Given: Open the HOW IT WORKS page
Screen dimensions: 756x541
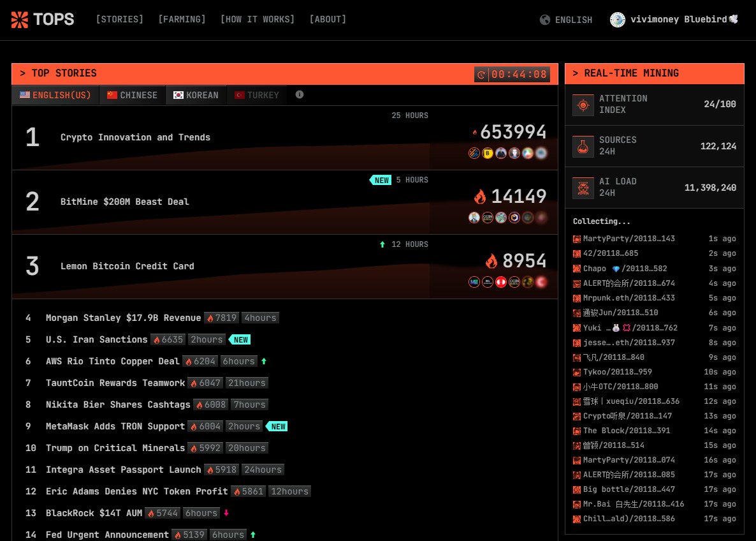Looking at the screenshot, I should (x=258, y=19).
